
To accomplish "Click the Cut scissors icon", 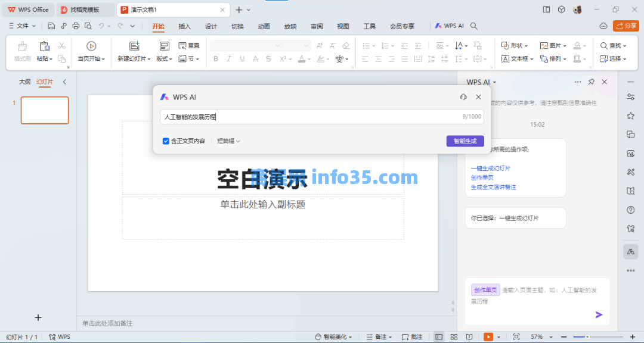I will (x=61, y=45).
